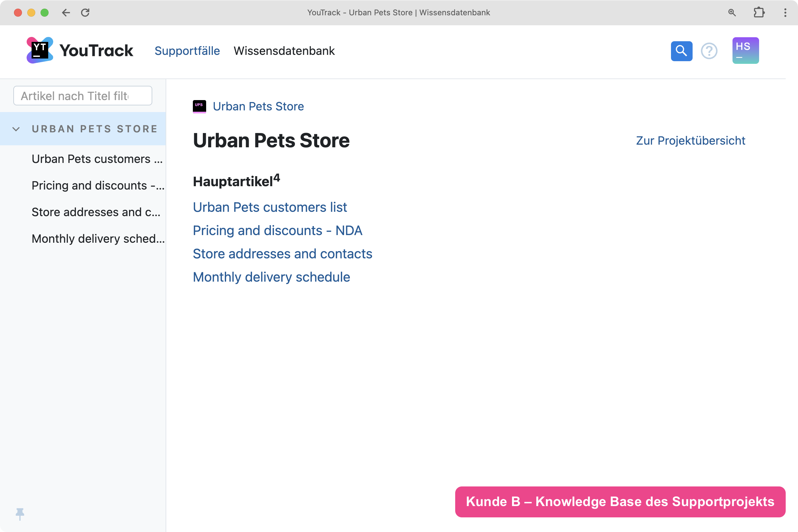Viewport: 798px width, 532px height.
Task: Select the Wissensdatenbank tab
Action: [x=284, y=51]
